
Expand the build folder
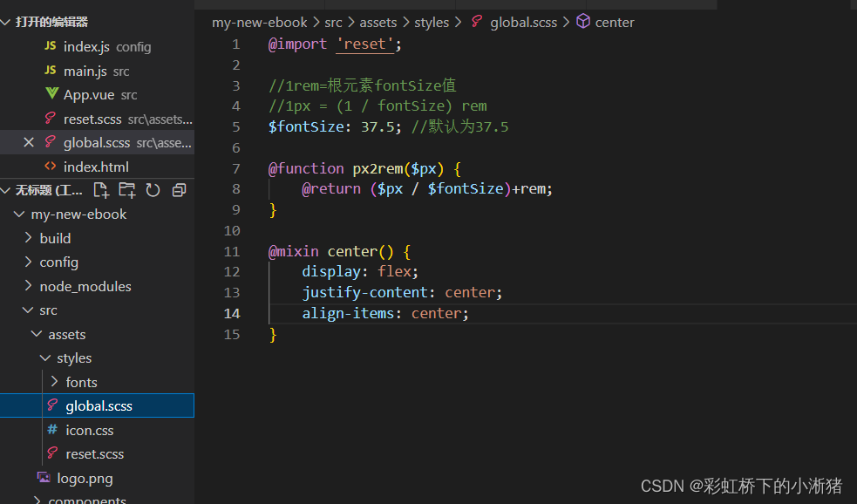click(x=28, y=238)
